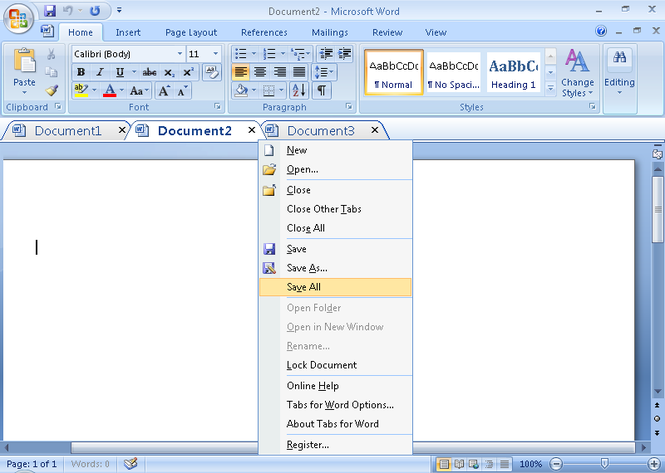The width and height of the screenshot is (665, 473).
Task: Open the Calibri (Body) font name dropdown
Action: (180, 54)
